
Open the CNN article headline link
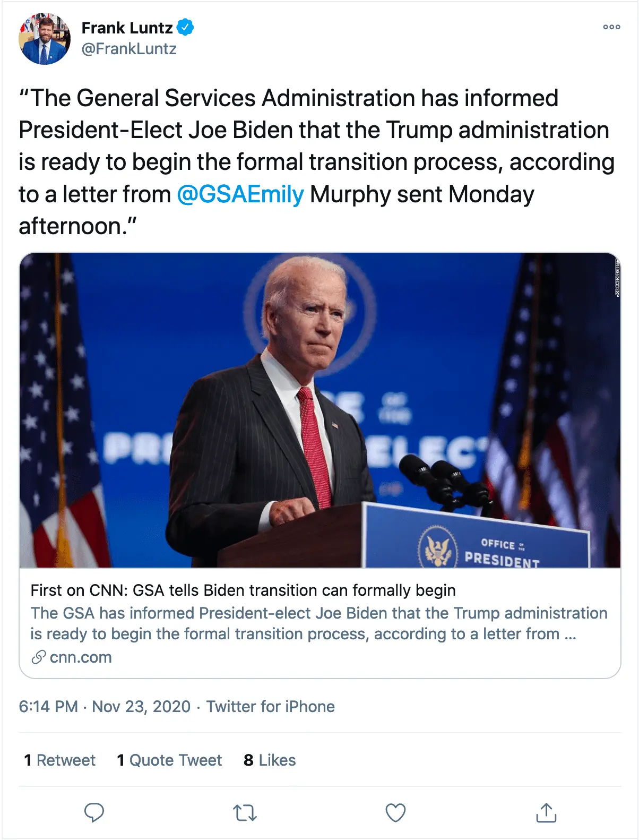point(243,590)
